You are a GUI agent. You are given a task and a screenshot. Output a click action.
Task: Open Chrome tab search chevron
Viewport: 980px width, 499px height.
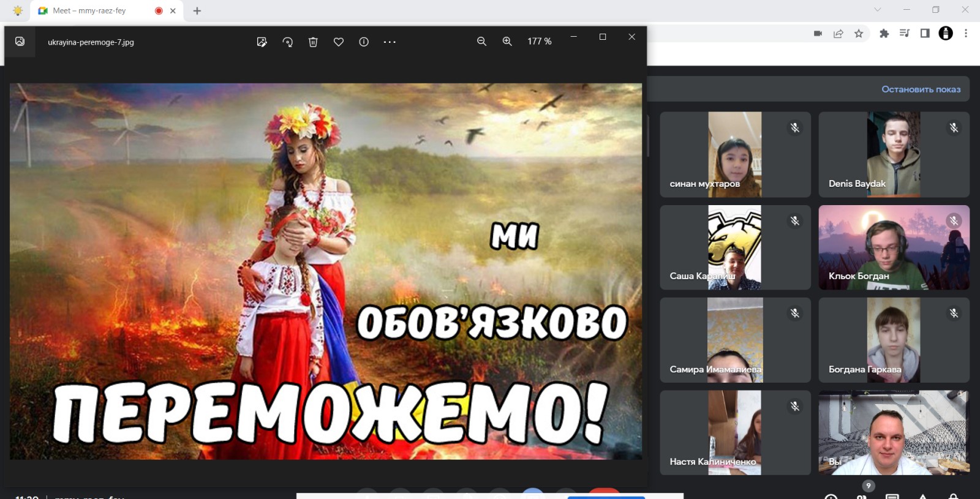[x=877, y=9]
